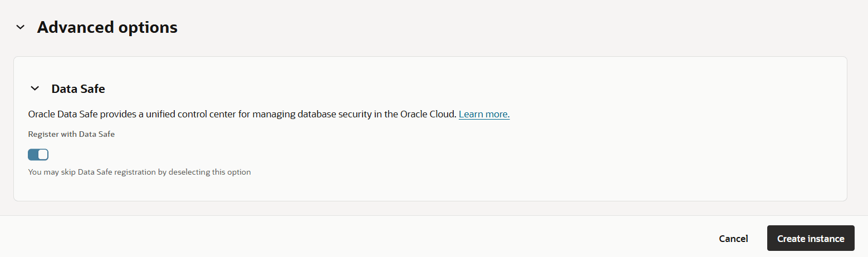Collapse the Data Safe section chevron
This screenshot has width=868, height=257.
[35, 88]
